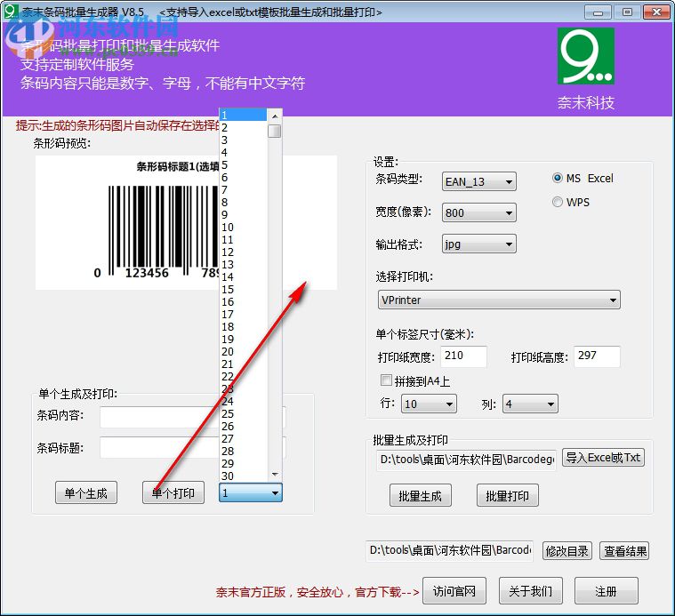Click the output directory path field
Image resolution: width=675 pixels, height=616 pixels.
[449, 550]
